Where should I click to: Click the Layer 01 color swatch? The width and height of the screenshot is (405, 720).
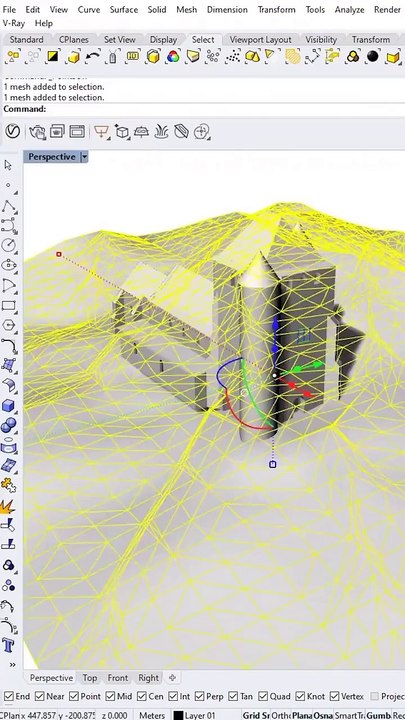178,715
